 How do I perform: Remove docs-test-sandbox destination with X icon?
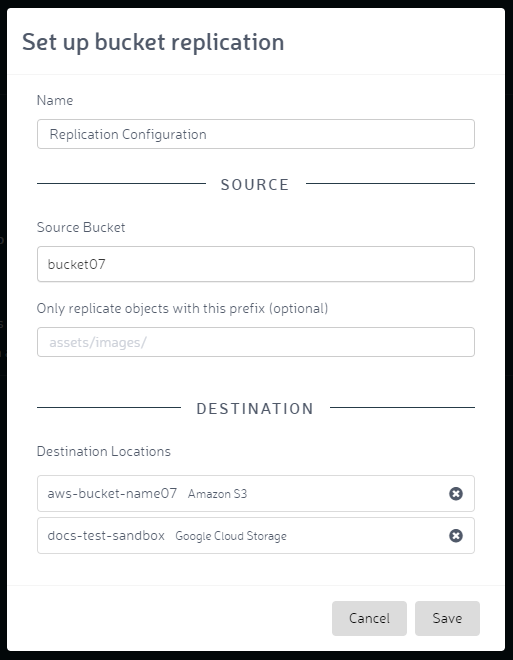point(455,535)
